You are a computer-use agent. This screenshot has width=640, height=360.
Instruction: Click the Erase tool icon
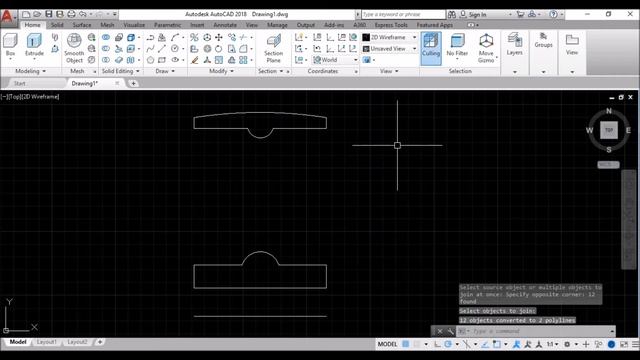pyautogui.click(x=195, y=60)
